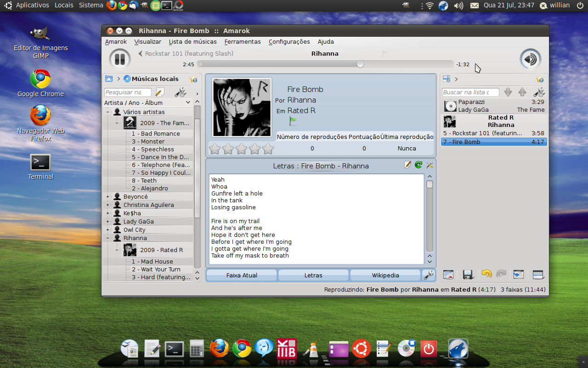588x368 pixels.
Task: Click the Wikipedia applet button
Action: tap(385, 275)
